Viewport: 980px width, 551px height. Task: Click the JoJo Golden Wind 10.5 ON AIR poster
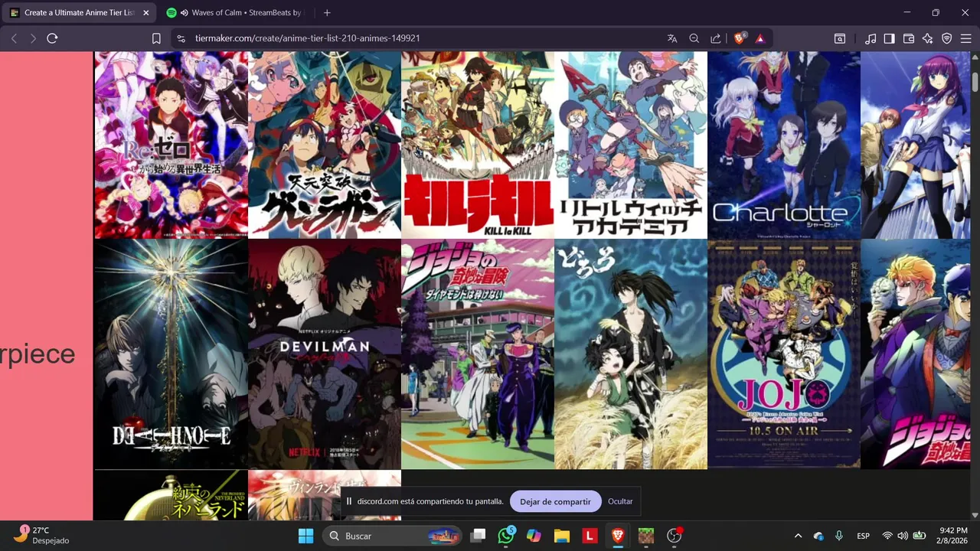(784, 354)
